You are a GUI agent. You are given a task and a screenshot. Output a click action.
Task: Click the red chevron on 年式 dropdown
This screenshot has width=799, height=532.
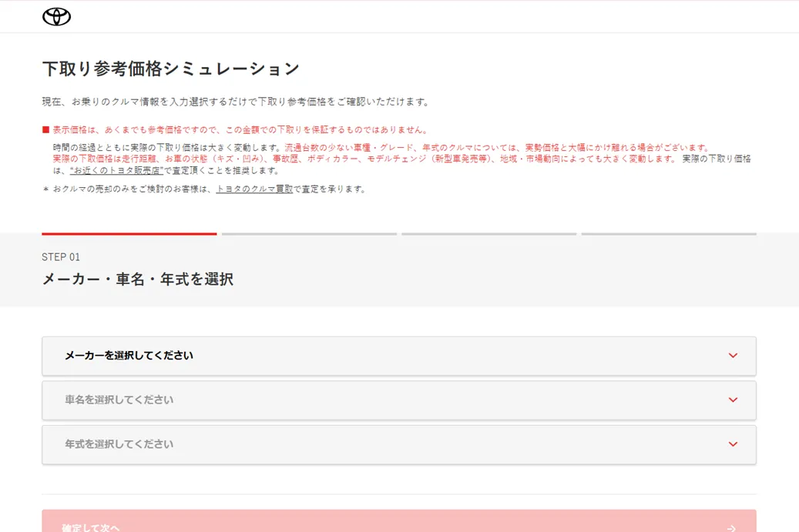click(733, 444)
